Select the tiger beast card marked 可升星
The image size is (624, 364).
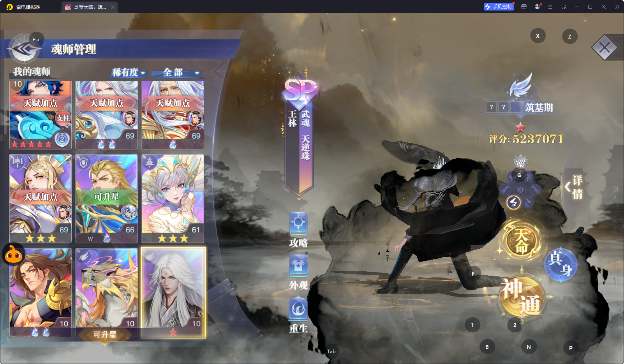pyautogui.click(x=107, y=292)
